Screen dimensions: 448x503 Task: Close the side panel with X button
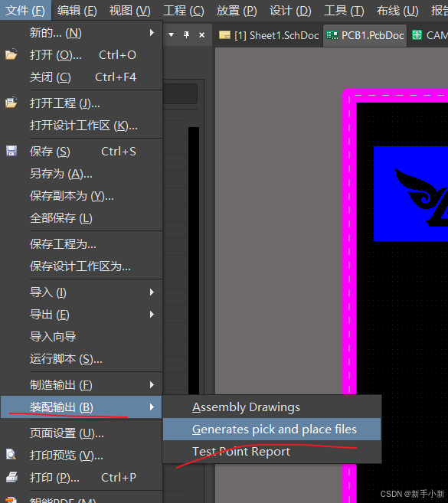[x=202, y=34]
